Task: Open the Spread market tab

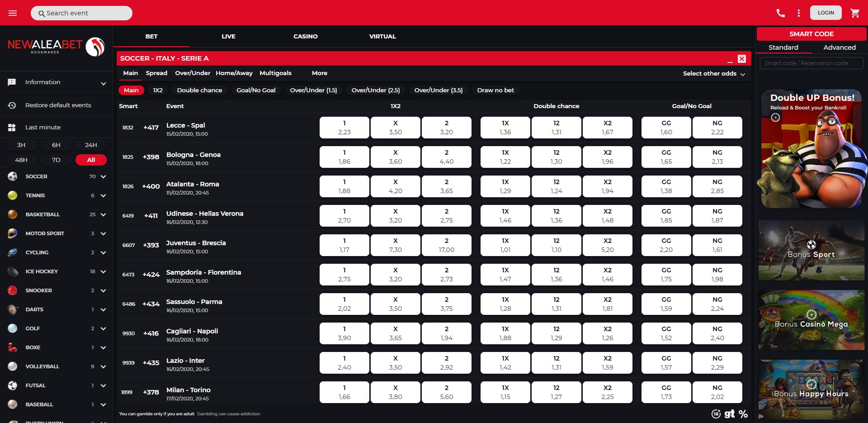Action: pyautogui.click(x=156, y=73)
